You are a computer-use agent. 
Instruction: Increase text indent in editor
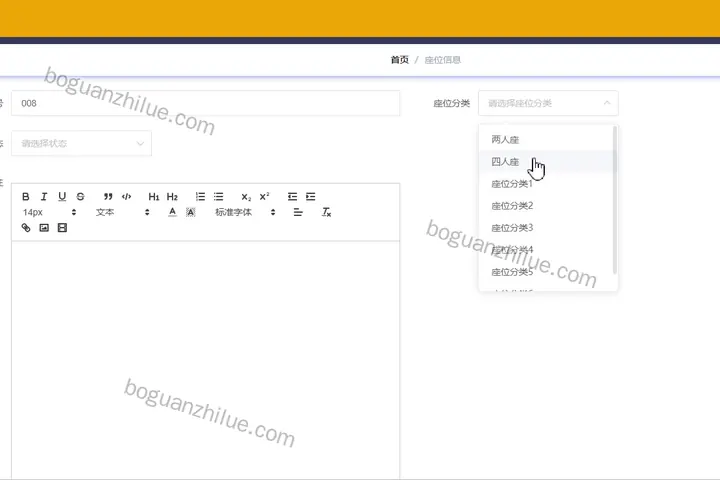click(x=311, y=197)
